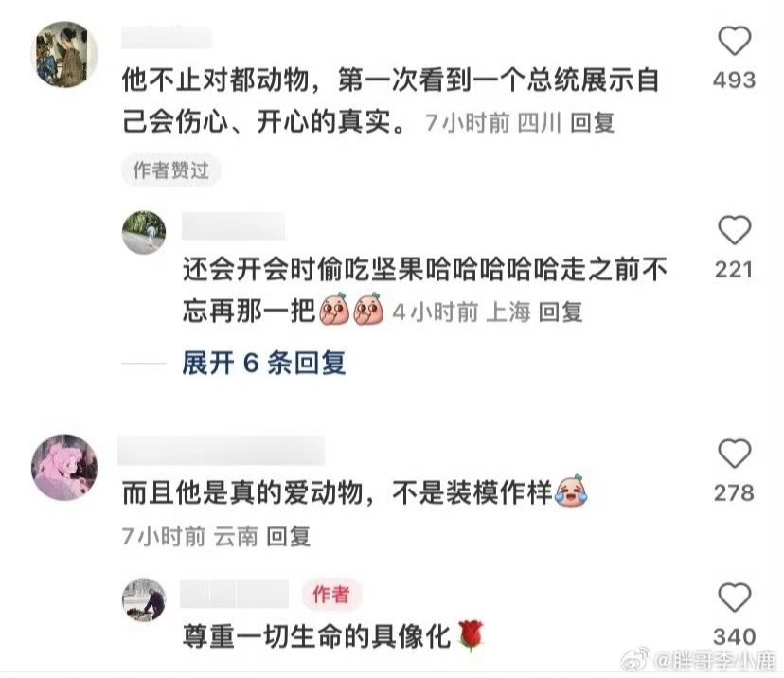
Task: Open the pink anime avatar profile
Action: pyautogui.click(x=64, y=467)
